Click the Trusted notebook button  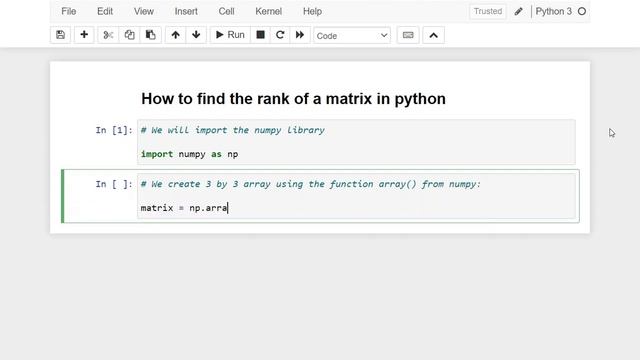pyautogui.click(x=488, y=11)
